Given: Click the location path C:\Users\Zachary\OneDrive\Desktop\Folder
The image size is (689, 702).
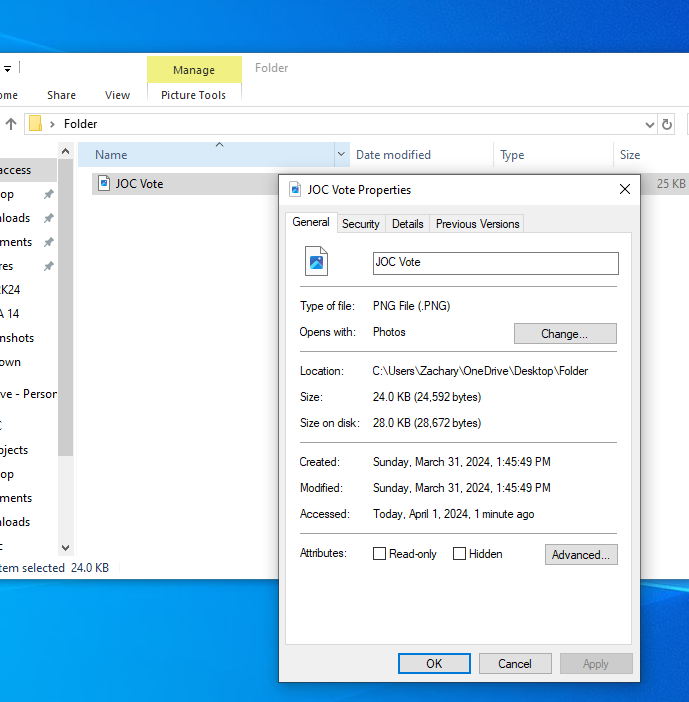Looking at the screenshot, I should click(x=480, y=371).
